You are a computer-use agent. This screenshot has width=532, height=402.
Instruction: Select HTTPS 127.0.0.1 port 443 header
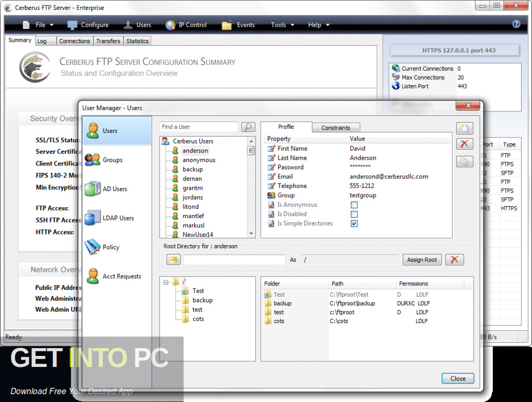click(x=455, y=50)
